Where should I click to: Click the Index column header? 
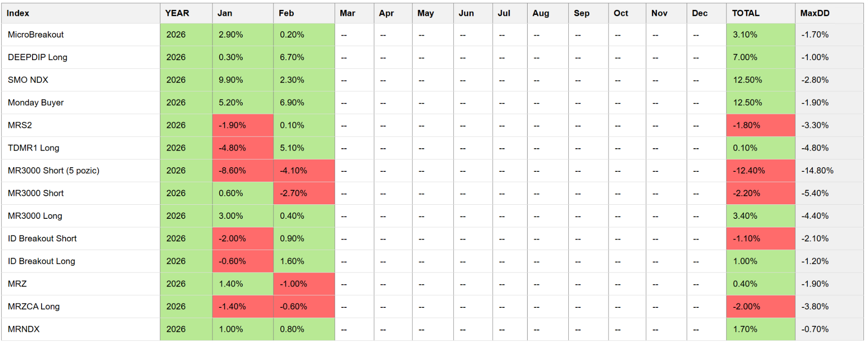point(18,13)
